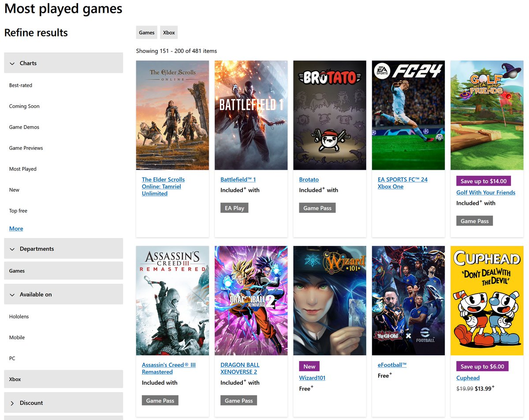
Task: Click the New badge on Wizard101
Action: pos(309,366)
